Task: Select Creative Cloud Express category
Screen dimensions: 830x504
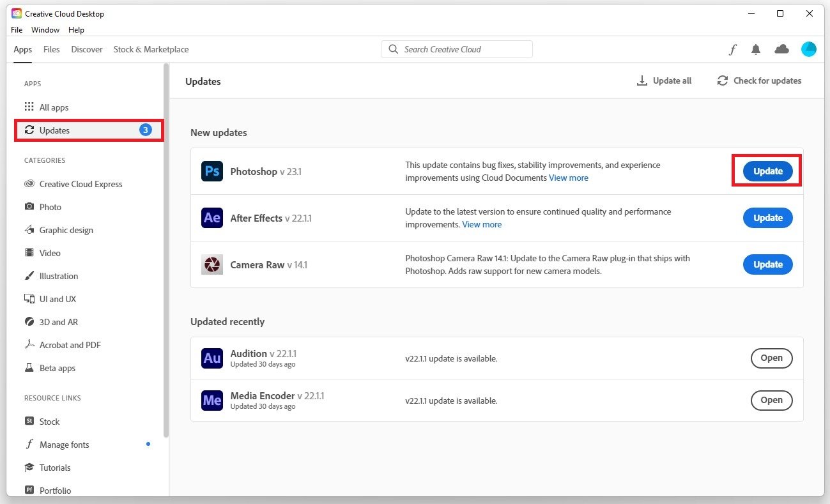Action: click(81, 184)
